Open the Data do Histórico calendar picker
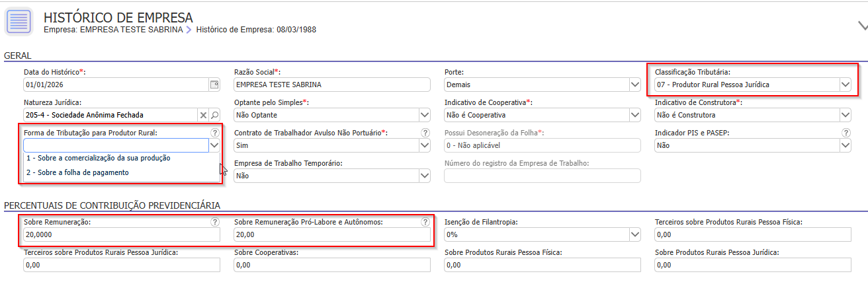This screenshot has height=284, width=868. 214,85
